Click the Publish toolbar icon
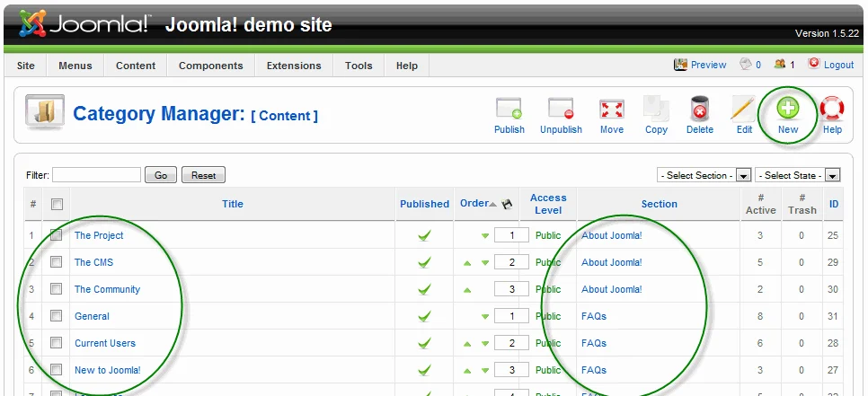Viewport: 868px width, 396px height. click(x=509, y=109)
